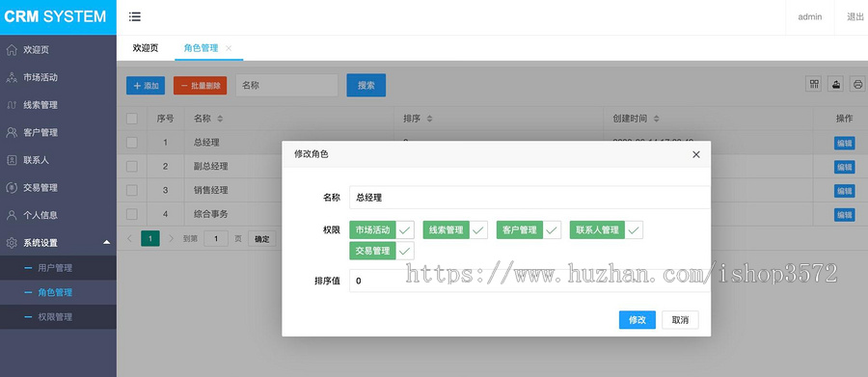The height and width of the screenshot is (377, 868).
Task: Click the 线索管理 sidebar icon
Action: (11, 105)
